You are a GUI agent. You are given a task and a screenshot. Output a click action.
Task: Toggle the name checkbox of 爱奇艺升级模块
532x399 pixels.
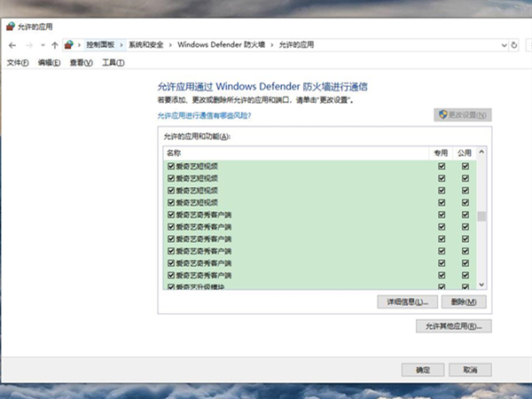[x=170, y=287]
